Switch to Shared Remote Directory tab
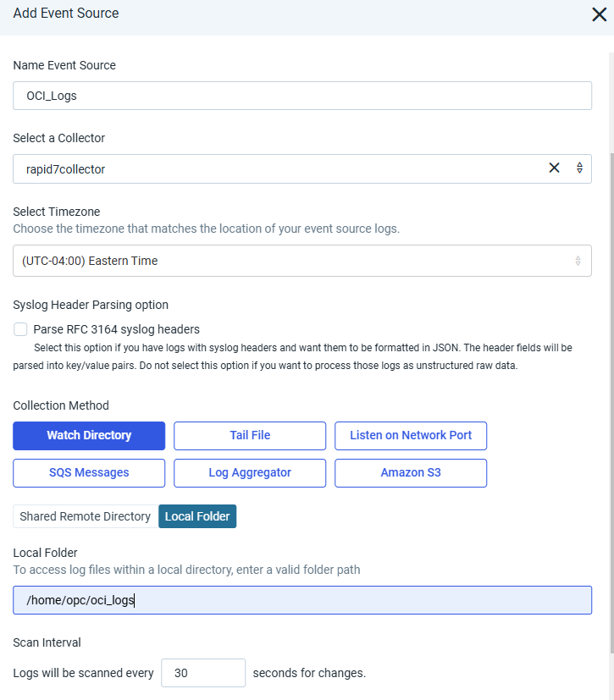Viewport: 614px width, 700px height. [x=86, y=516]
